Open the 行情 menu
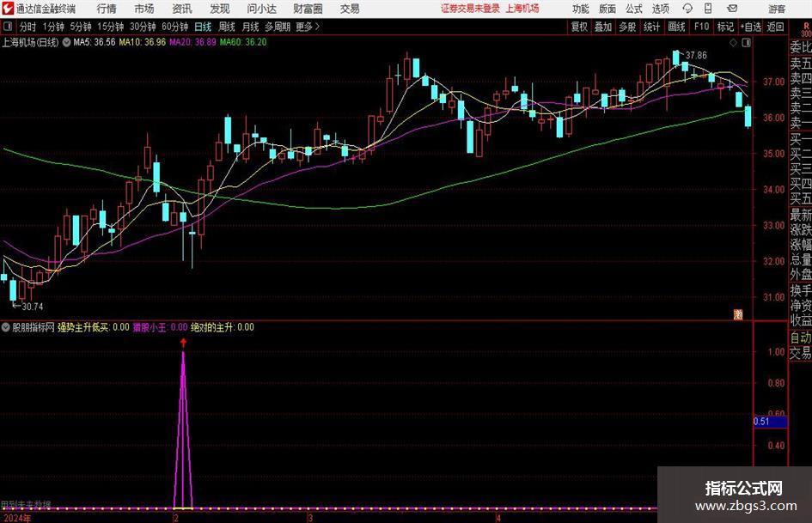 click(107, 9)
